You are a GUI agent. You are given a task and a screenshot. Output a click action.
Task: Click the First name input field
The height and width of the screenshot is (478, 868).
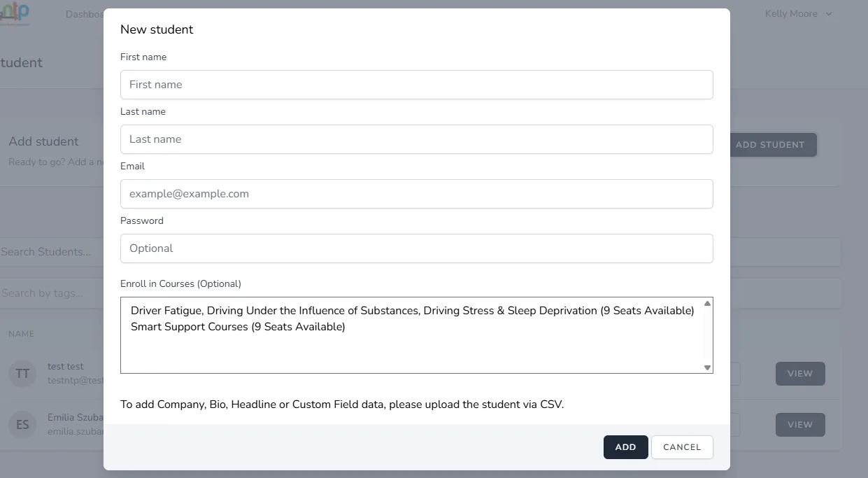point(416,85)
